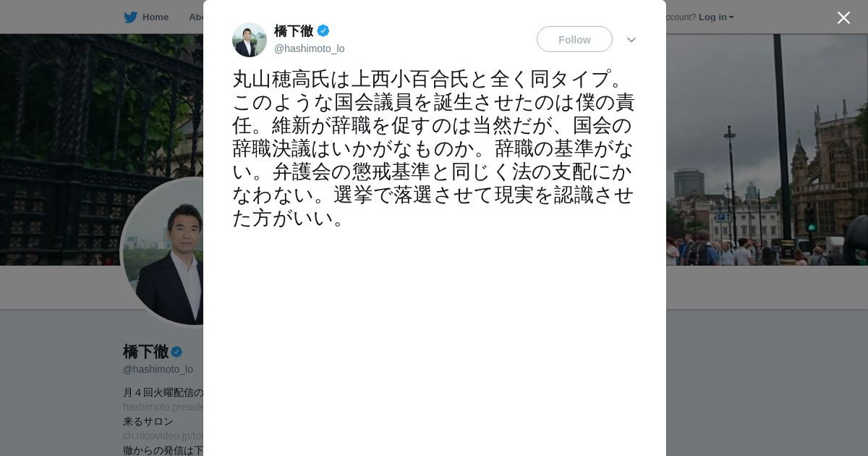Click the verified badge beside 橋下徹 in the tweet
Image resolution: width=868 pixels, height=456 pixels.
323,30
